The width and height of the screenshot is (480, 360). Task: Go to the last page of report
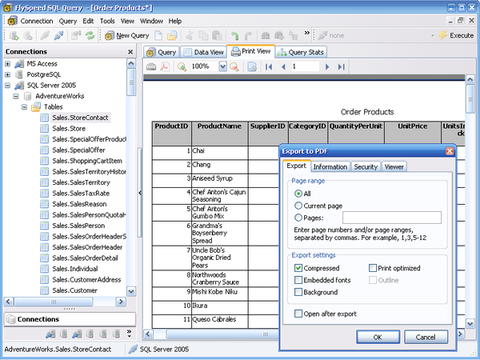click(341, 67)
